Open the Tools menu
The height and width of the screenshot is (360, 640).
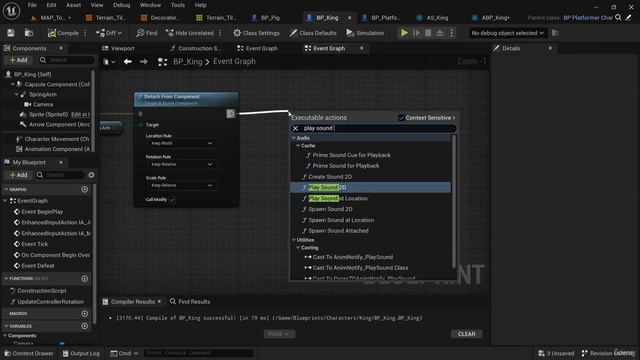[178, 5]
